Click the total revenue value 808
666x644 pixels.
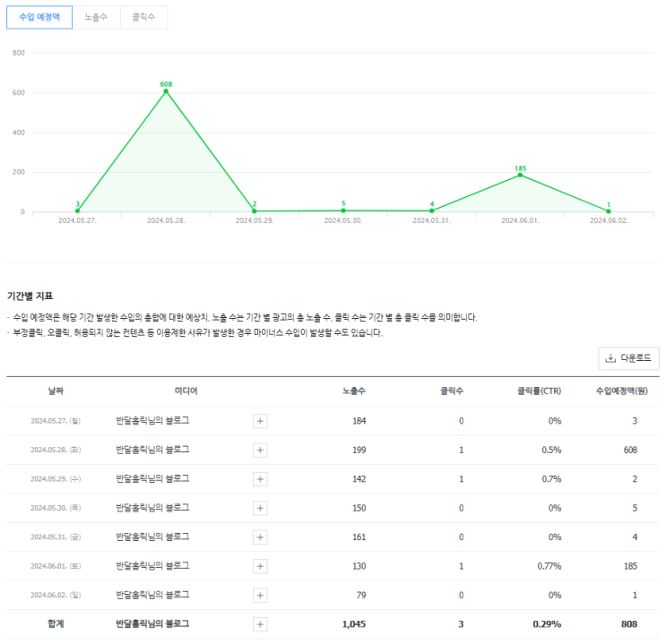click(629, 624)
